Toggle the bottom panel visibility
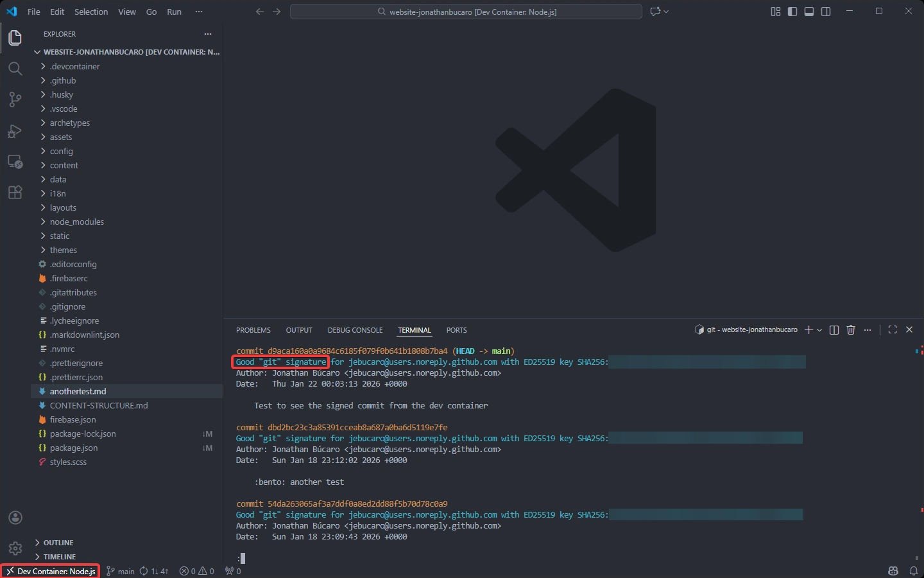 tap(809, 12)
